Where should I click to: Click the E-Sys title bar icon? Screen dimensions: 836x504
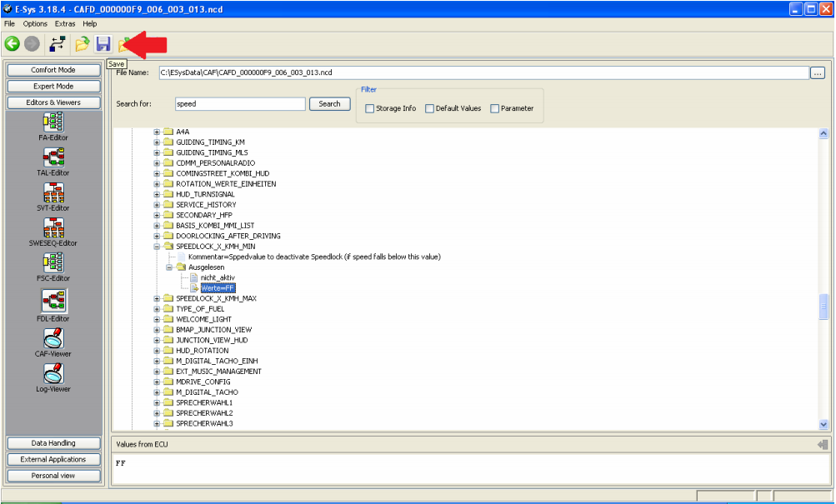(x=8, y=9)
